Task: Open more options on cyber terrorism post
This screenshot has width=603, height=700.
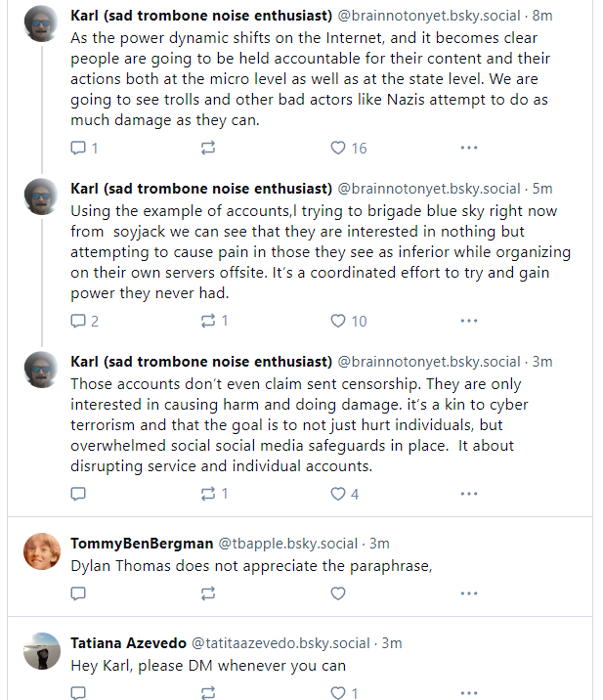Action: click(x=468, y=494)
